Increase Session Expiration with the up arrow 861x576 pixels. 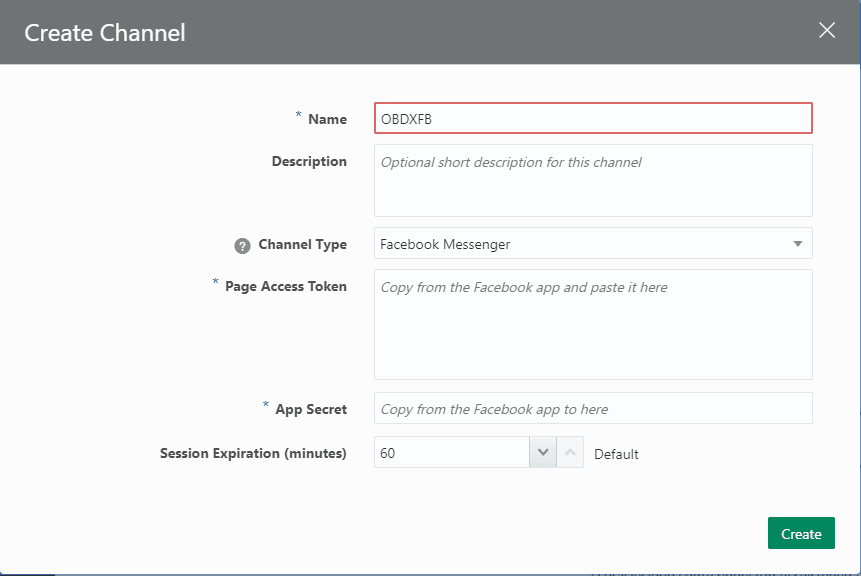point(569,452)
